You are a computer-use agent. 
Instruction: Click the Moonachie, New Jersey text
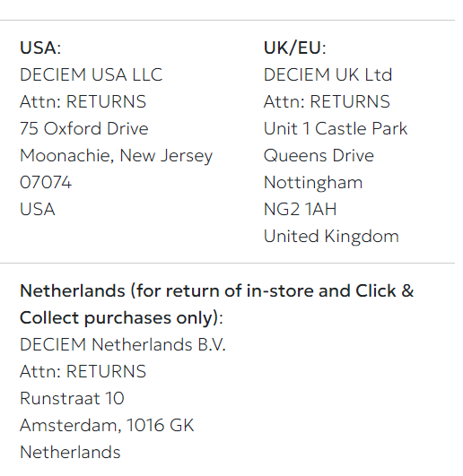tap(116, 156)
